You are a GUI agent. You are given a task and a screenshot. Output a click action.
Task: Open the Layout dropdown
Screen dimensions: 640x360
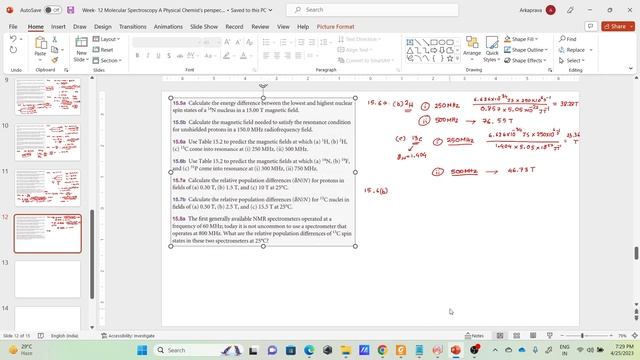pyautogui.click(x=107, y=39)
